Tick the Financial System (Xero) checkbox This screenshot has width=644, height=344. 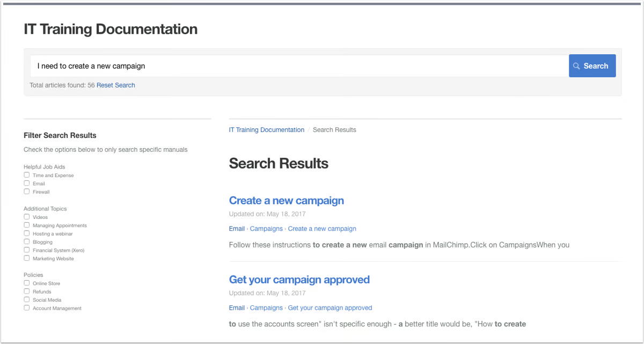pos(27,250)
